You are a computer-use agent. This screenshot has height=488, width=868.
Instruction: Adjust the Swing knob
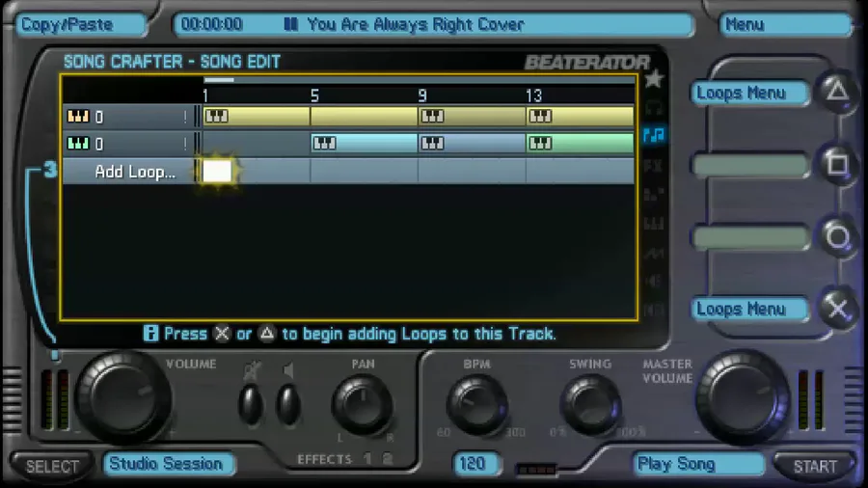(x=590, y=406)
